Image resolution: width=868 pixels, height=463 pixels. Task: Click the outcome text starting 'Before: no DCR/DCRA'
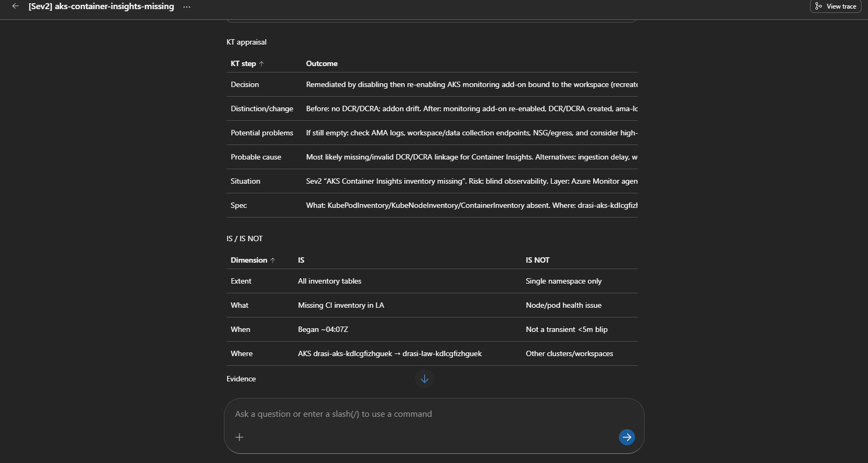click(x=472, y=108)
